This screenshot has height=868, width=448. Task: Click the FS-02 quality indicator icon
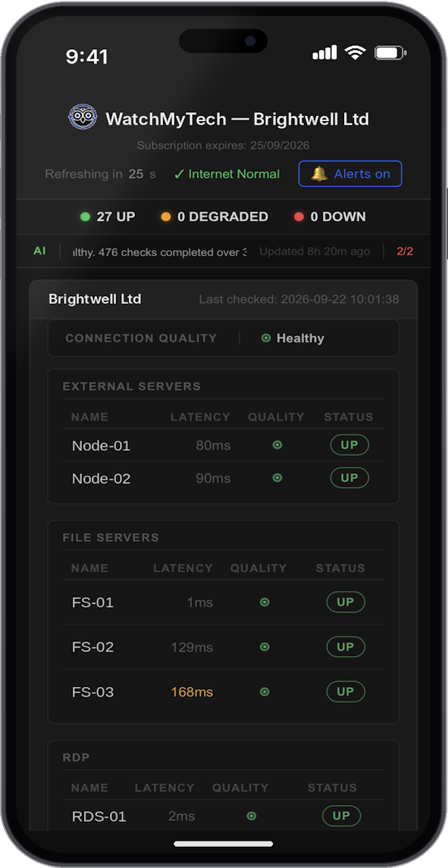265,647
